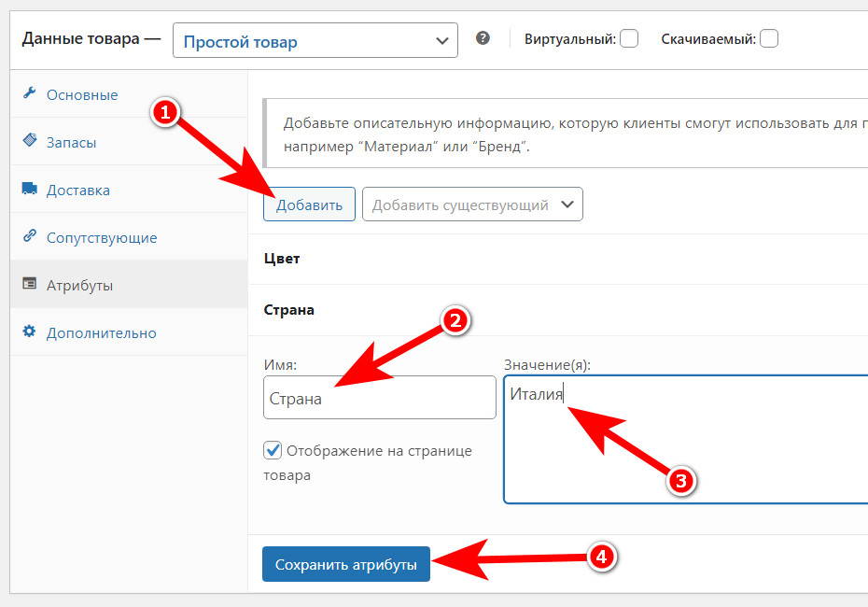Image resolution: width=868 pixels, height=607 pixels.
Task: Click the help question mark icon
Action: pos(483,38)
